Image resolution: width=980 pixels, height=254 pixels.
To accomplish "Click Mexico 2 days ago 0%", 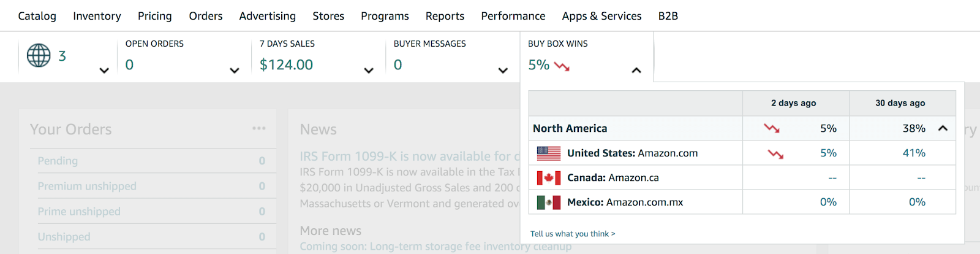I will [828, 202].
